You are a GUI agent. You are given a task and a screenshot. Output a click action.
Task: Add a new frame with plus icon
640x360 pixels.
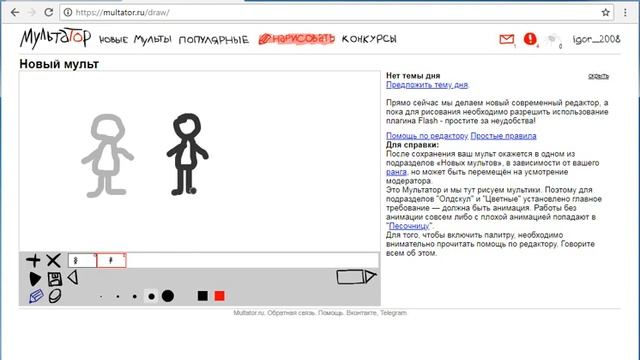(x=33, y=260)
